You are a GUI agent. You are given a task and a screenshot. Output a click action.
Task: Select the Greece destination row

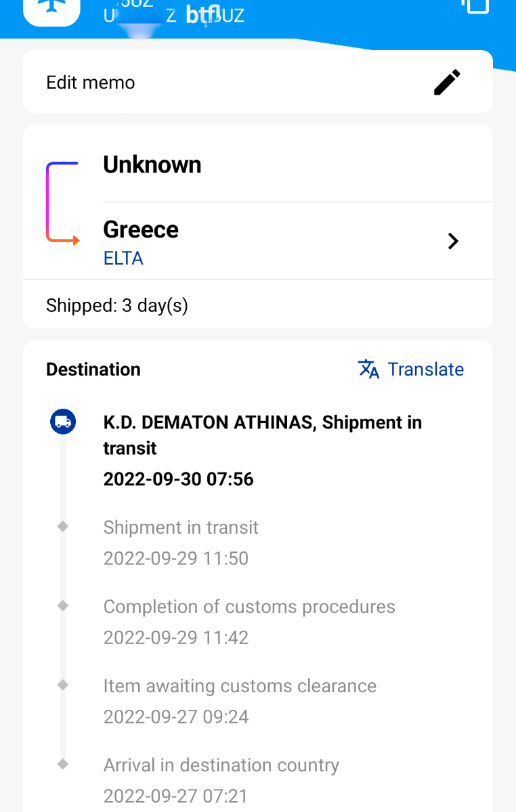tap(298, 241)
